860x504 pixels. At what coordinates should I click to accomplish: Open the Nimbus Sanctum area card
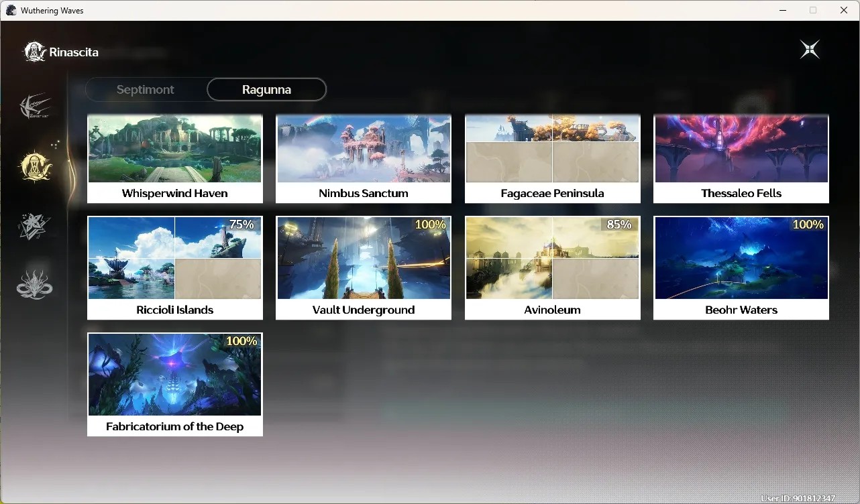click(364, 159)
